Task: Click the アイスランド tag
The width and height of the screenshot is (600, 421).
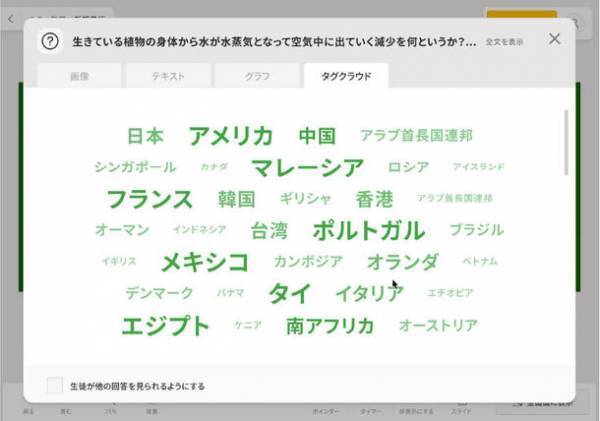Action: 478,166
